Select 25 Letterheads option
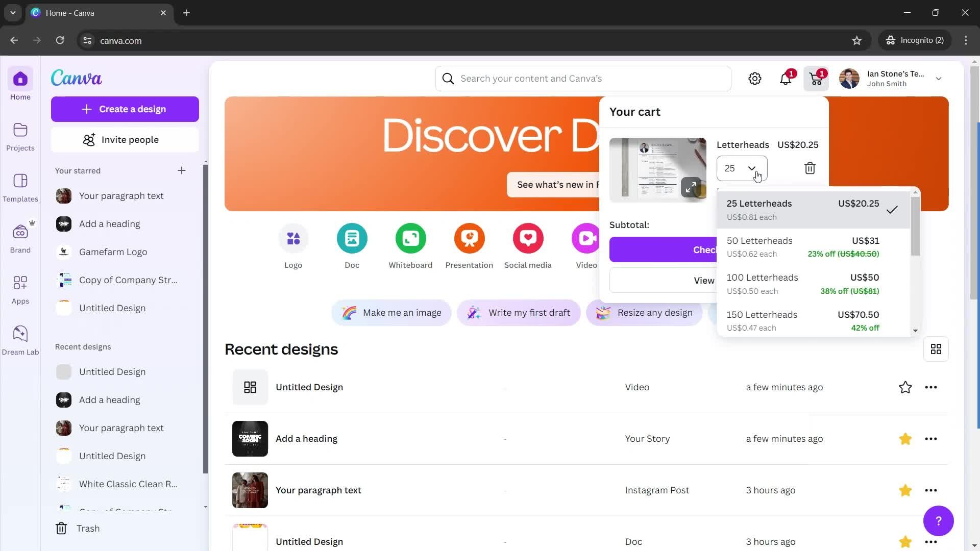The image size is (980, 551). pyautogui.click(x=813, y=210)
